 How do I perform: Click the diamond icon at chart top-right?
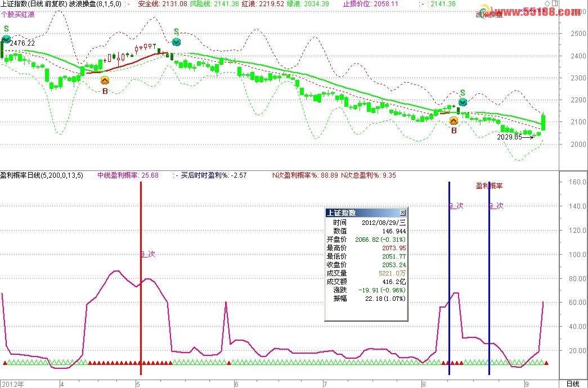coord(547,3)
